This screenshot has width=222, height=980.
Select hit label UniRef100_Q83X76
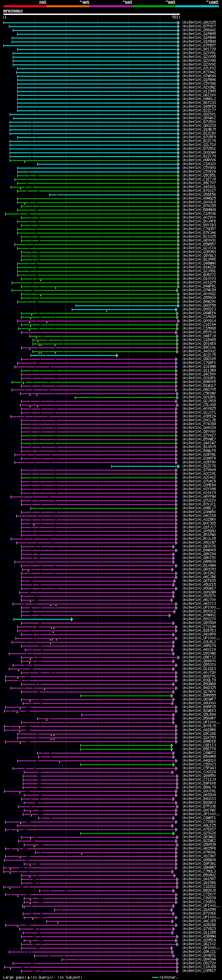coord(199,546)
